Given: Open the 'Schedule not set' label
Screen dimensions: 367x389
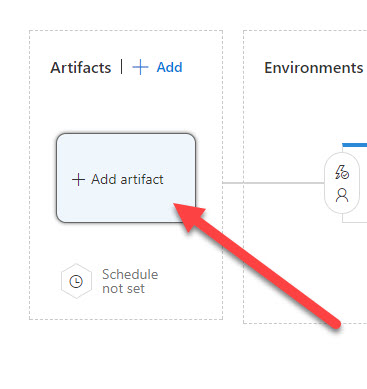Looking at the screenshot, I should tap(130, 281).
